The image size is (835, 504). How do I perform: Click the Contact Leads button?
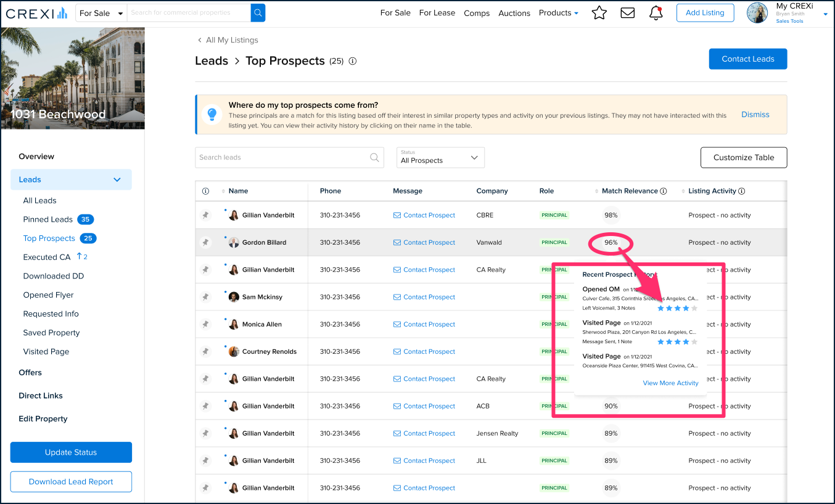pyautogui.click(x=748, y=59)
